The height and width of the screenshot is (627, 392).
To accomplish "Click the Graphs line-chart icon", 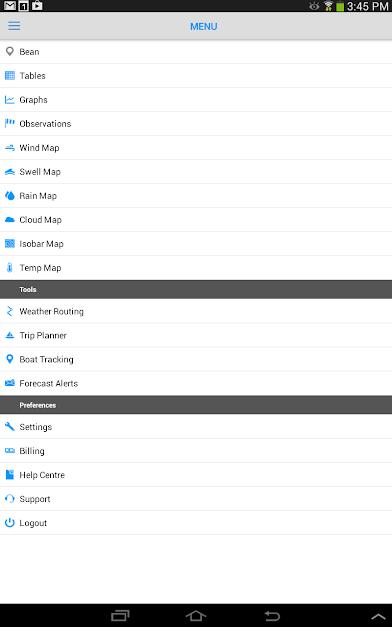I will [x=10, y=100].
